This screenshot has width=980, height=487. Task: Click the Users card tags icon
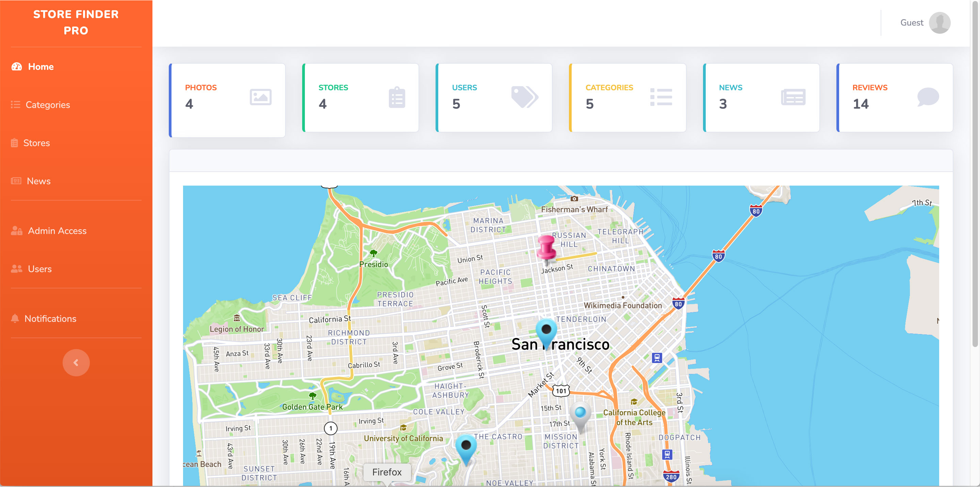coord(525,97)
